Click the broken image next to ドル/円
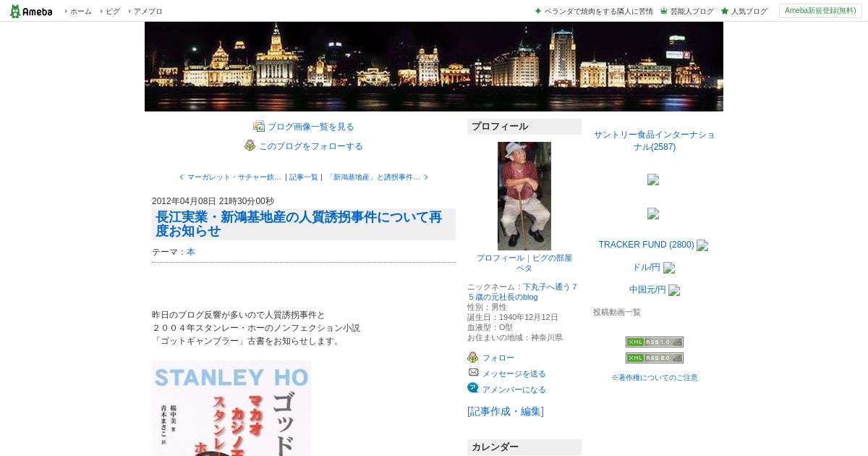868x456 pixels. pos(669,268)
